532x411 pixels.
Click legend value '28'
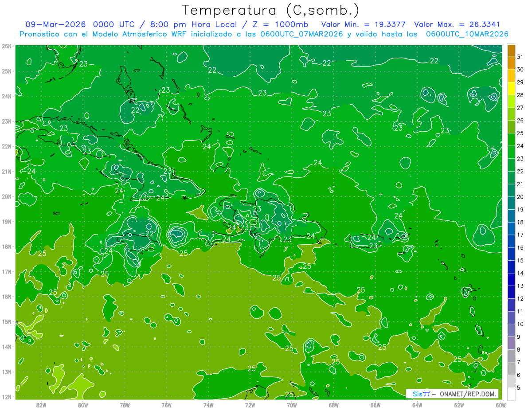pos(520,95)
